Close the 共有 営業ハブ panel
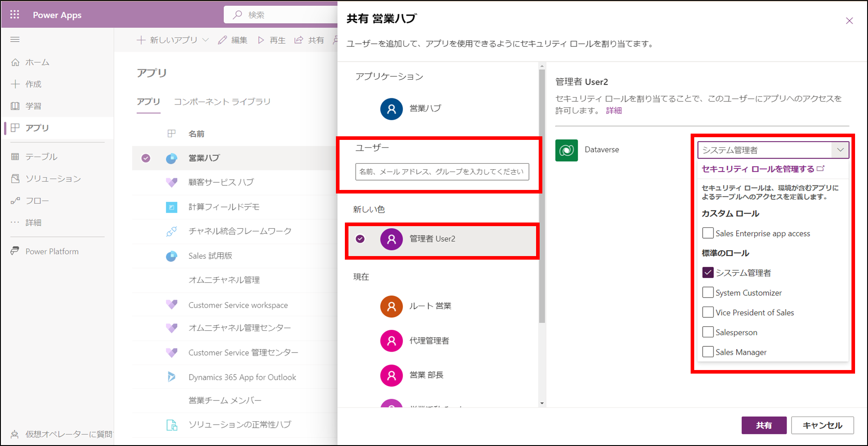 pyautogui.click(x=849, y=21)
